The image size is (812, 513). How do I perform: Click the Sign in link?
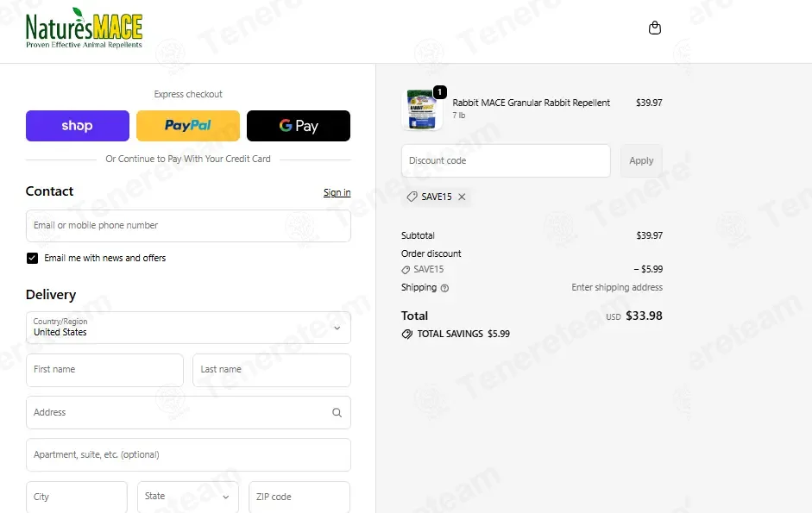(337, 192)
